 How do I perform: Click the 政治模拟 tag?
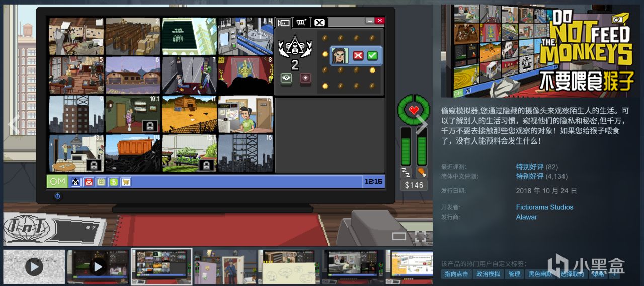tap(488, 274)
